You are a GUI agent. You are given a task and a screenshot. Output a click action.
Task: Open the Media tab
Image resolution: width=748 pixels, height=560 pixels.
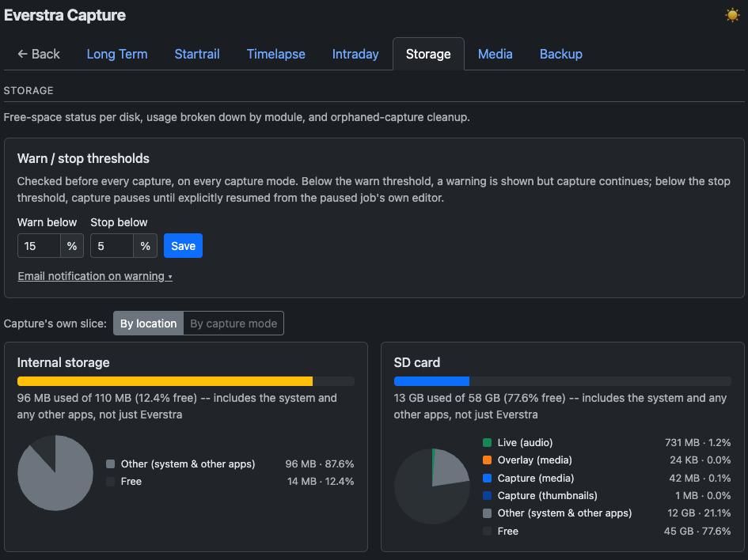pyautogui.click(x=496, y=54)
